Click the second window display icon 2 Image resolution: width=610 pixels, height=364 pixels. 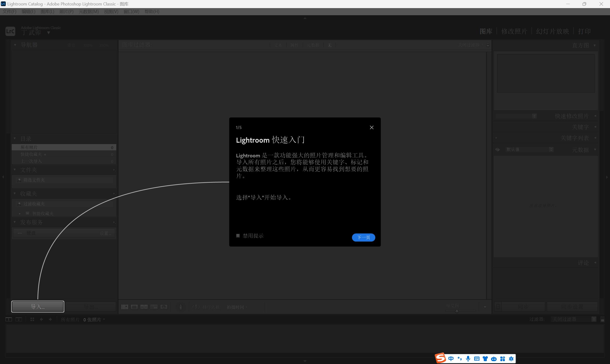pyautogui.click(x=19, y=319)
